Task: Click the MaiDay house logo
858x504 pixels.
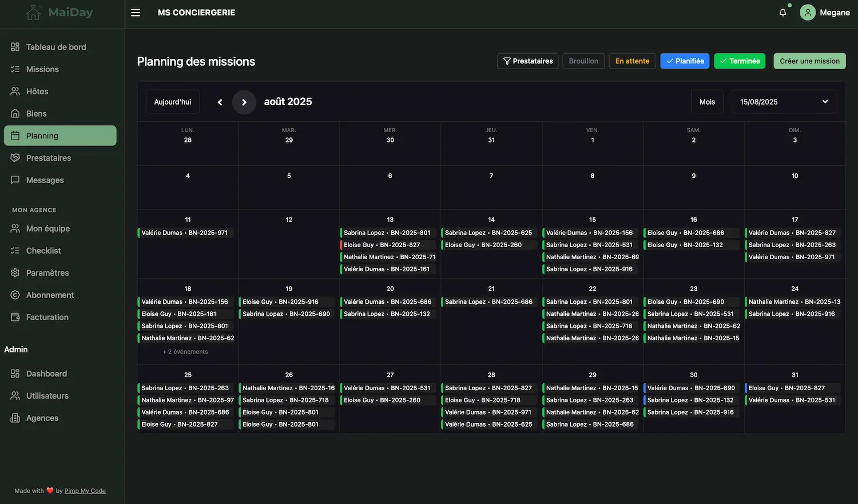Action: (34, 13)
